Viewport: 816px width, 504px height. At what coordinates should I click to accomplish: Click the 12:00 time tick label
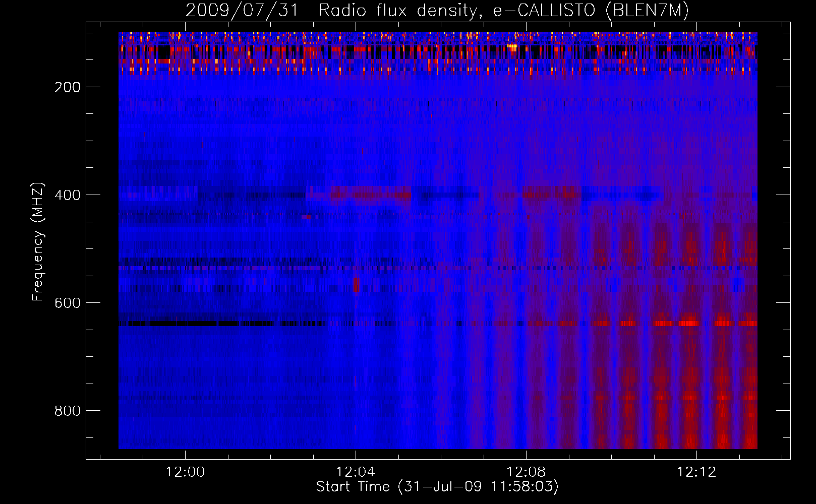click(x=185, y=472)
